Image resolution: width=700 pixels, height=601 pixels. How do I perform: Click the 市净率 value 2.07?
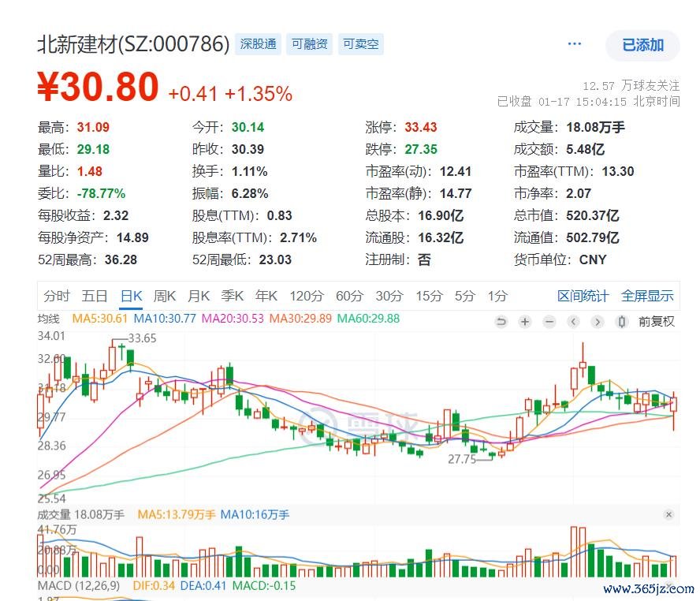point(579,193)
